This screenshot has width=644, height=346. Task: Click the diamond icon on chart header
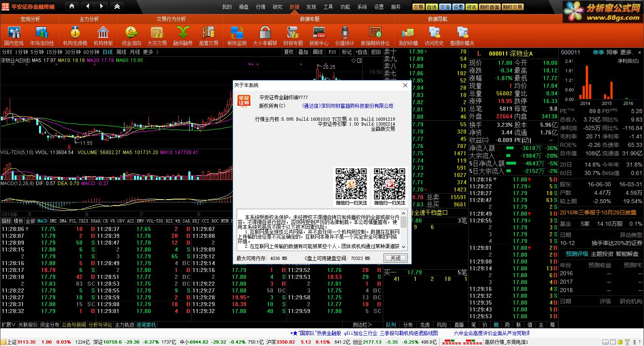click(353, 61)
